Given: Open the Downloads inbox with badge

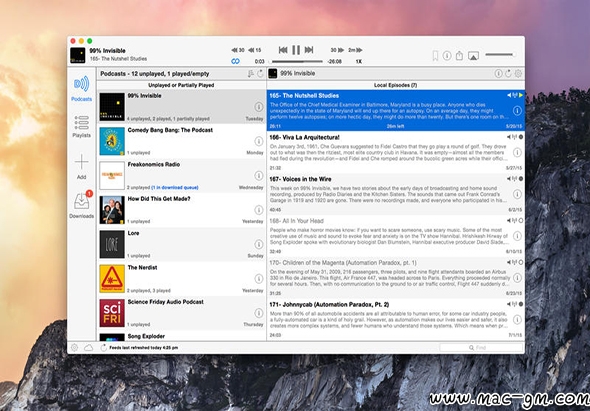Looking at the screenshot, I should point(82,205).
